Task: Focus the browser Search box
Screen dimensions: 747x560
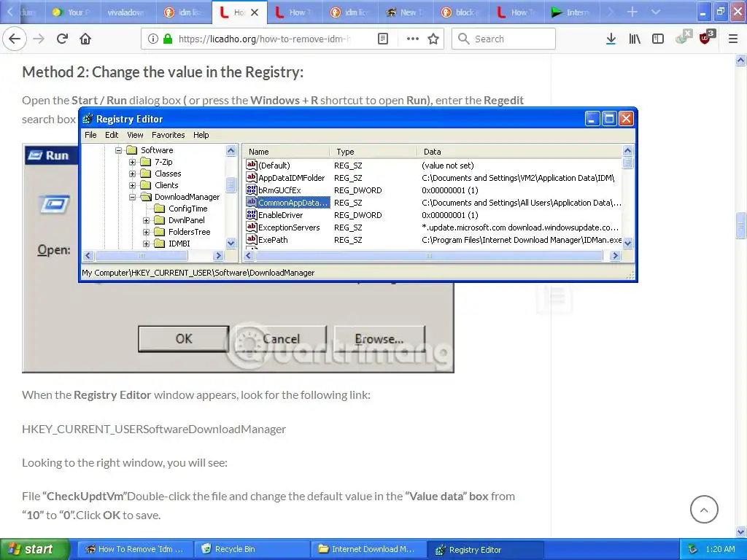Action: (x=503, y=39)
